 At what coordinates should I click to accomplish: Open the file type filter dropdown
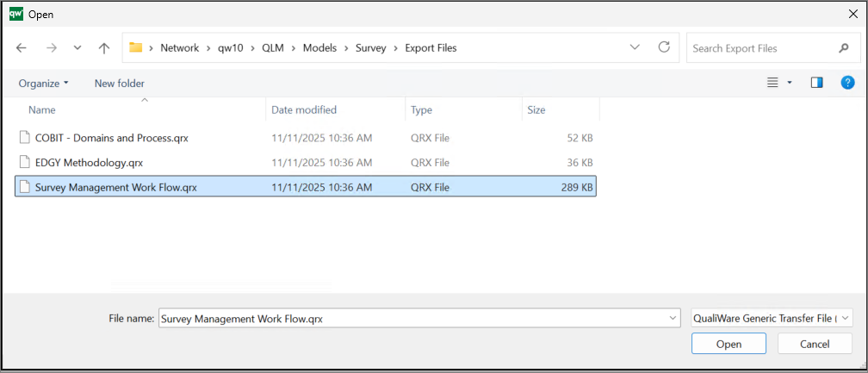click(771, 318)
